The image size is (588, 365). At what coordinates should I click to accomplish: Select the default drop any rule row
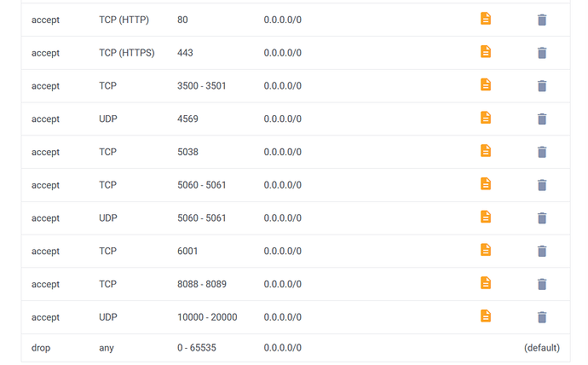296,348
